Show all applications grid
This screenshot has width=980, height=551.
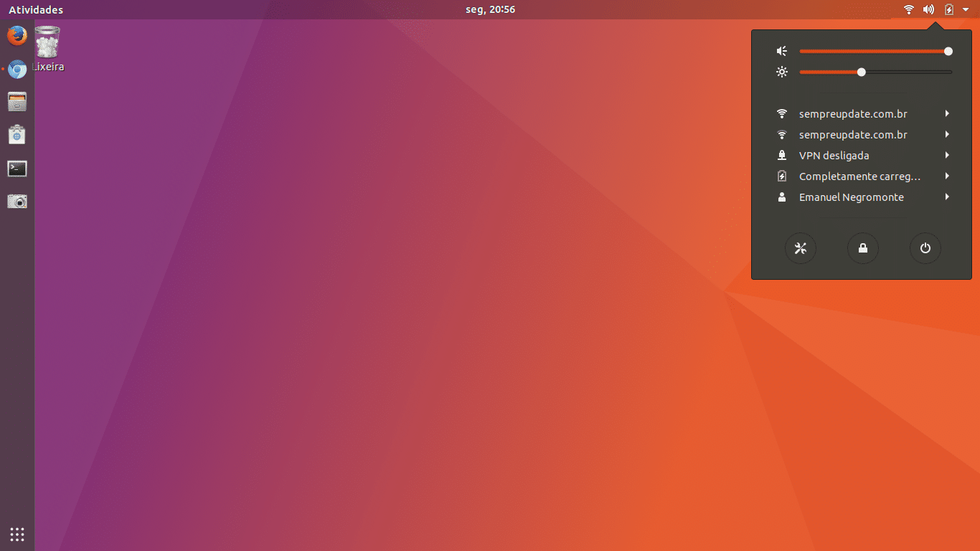point(17,534)
